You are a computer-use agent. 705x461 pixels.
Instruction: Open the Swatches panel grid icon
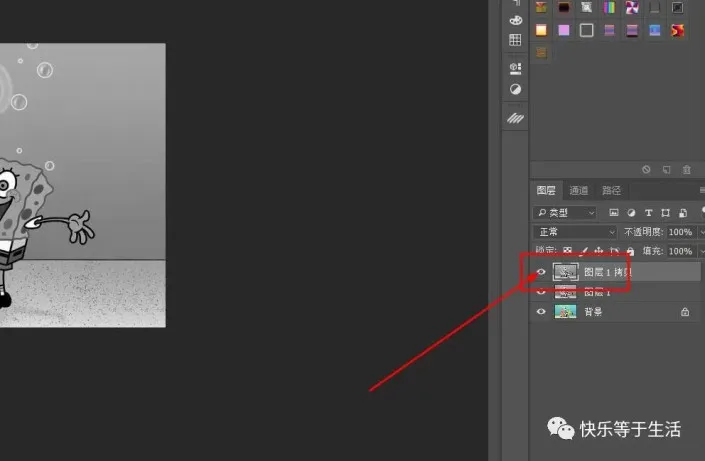click(x=515, y=40)
